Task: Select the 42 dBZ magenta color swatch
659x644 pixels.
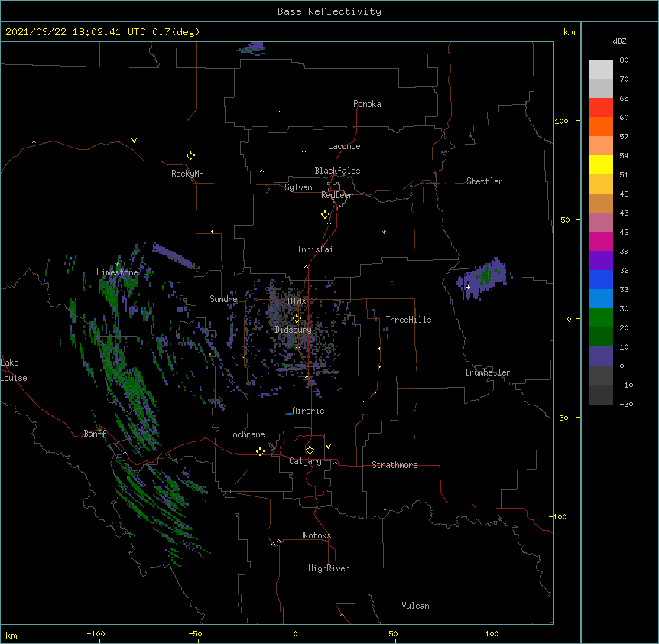Action: click(601, 241)
